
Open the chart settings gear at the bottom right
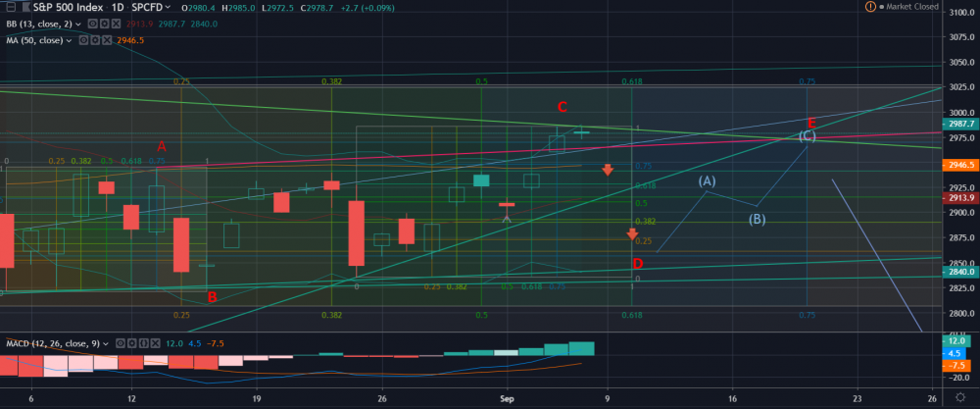click(960, 398)
